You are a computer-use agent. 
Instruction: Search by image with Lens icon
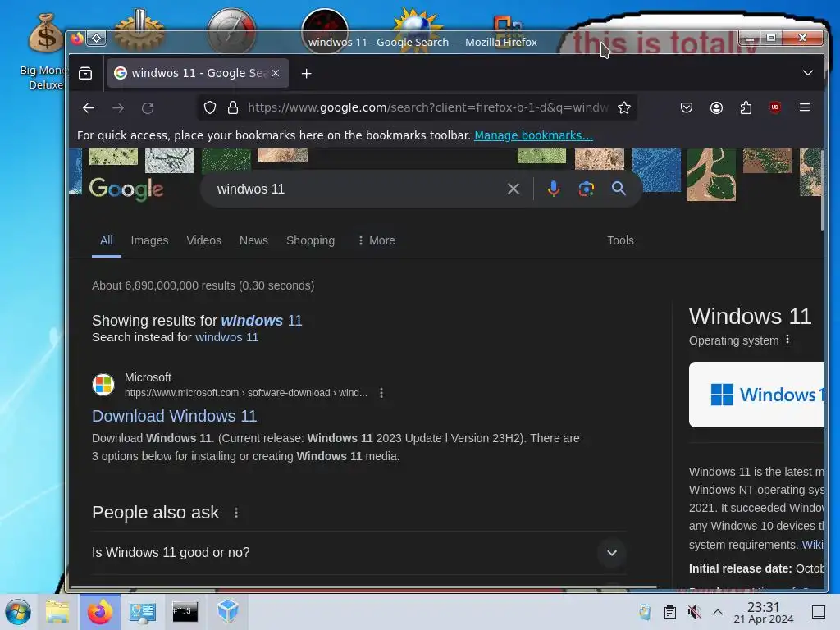[587, 189]
